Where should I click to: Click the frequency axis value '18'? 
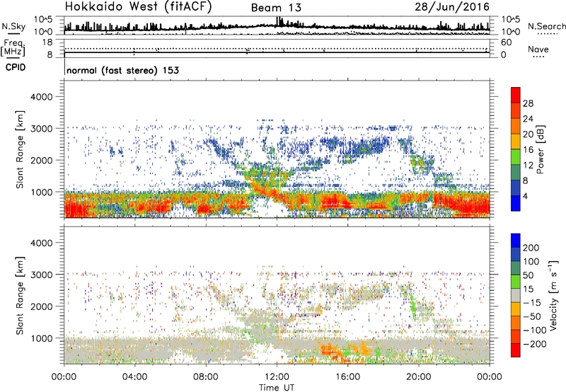tap(47, 42)
